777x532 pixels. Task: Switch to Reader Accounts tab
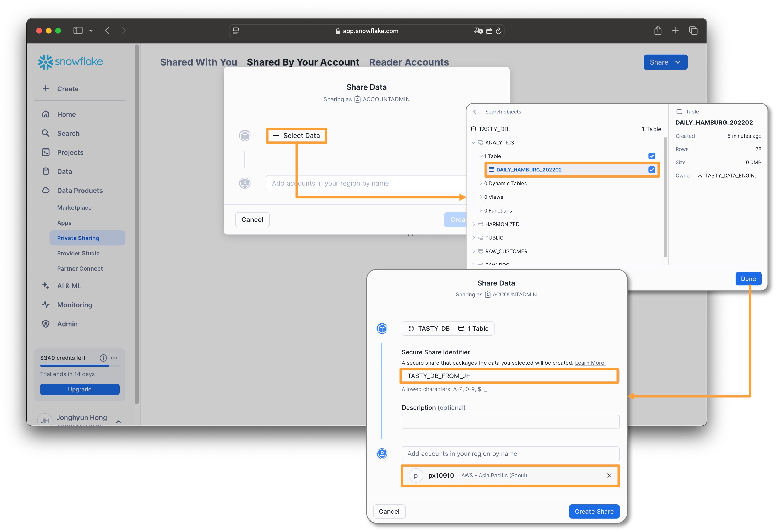[409, 62]
